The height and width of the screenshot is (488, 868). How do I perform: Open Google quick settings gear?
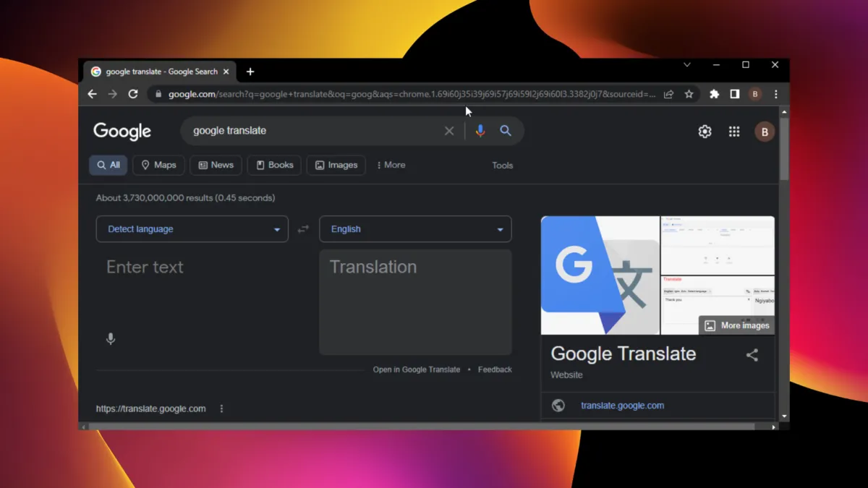click(705, 132)
